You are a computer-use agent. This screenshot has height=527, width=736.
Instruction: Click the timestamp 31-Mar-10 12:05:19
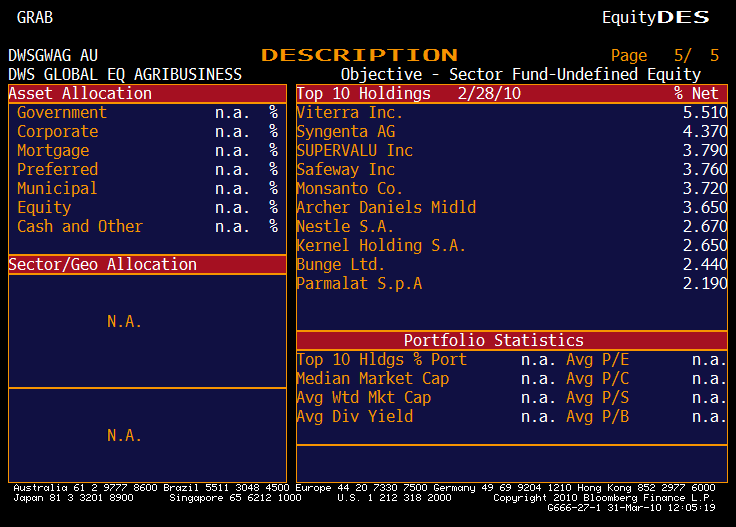(661, 508)
